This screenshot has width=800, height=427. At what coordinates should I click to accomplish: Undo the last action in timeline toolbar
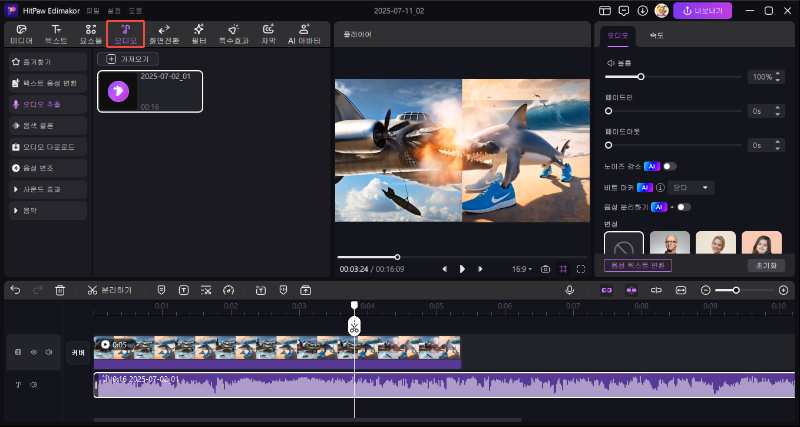coord(15,290)
